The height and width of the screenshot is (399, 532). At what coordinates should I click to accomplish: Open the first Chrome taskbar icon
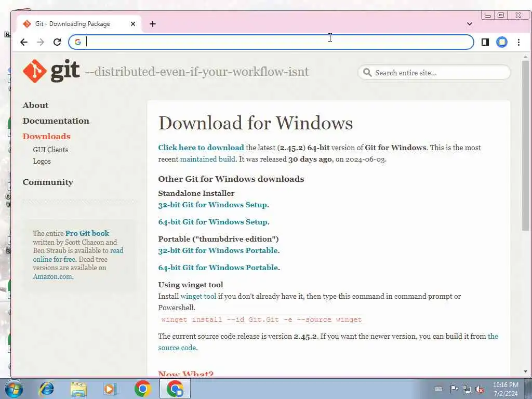(x=142, y=389)
